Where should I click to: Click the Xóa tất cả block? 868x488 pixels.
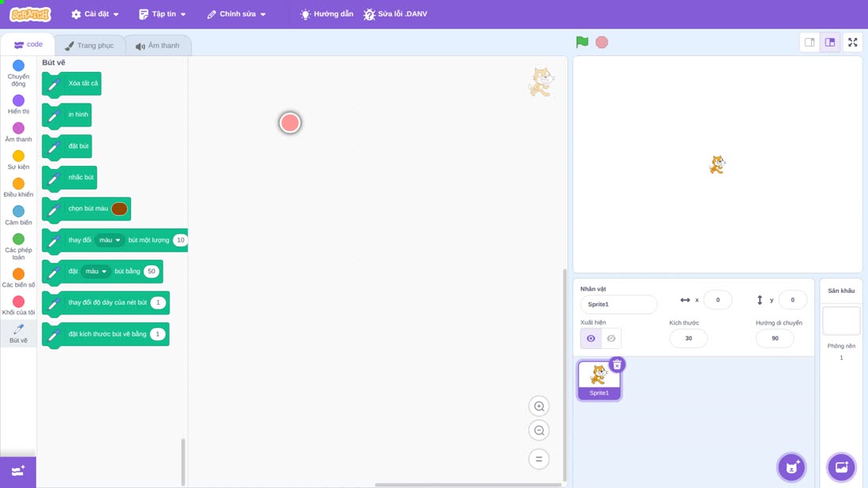(x=71, y=84)
